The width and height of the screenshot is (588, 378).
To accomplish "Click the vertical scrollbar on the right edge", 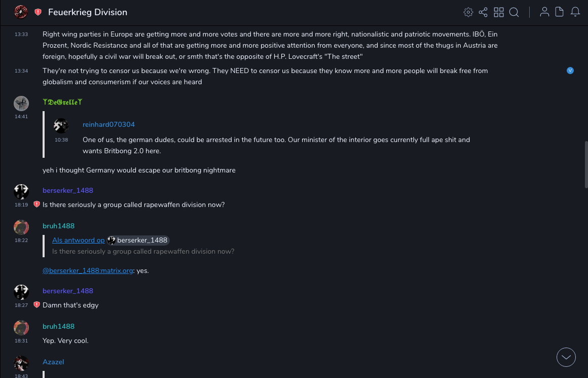I will tap(586, 167).
